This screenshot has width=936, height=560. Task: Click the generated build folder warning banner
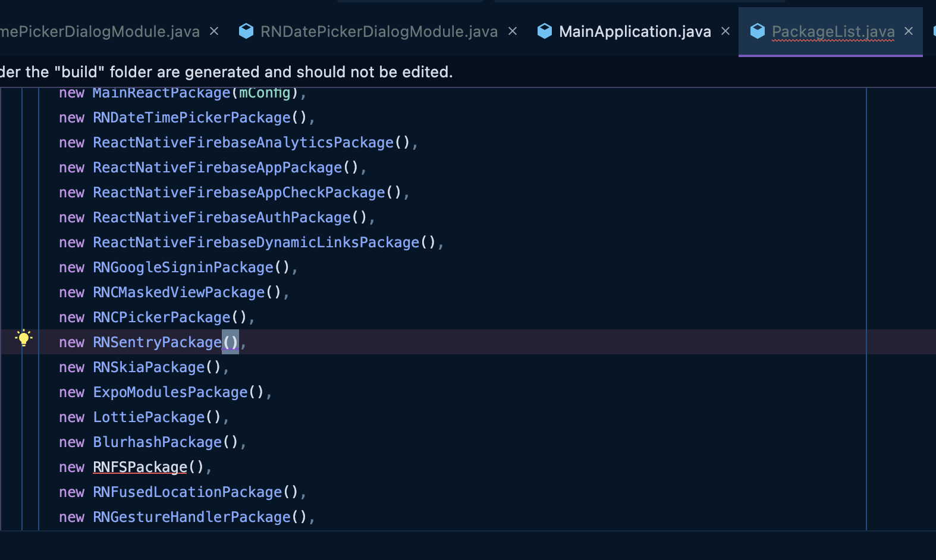(x=227, y=72)
